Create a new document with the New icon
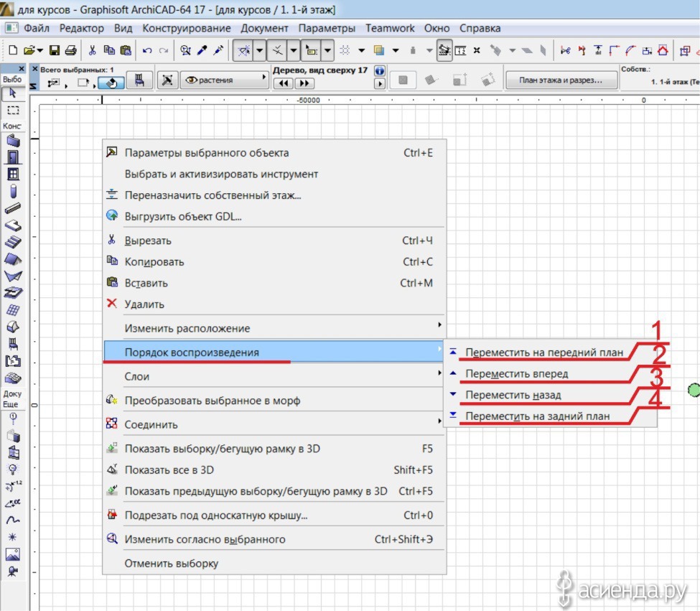This screenshot has height=611, width=700. [x=13, y=50]
